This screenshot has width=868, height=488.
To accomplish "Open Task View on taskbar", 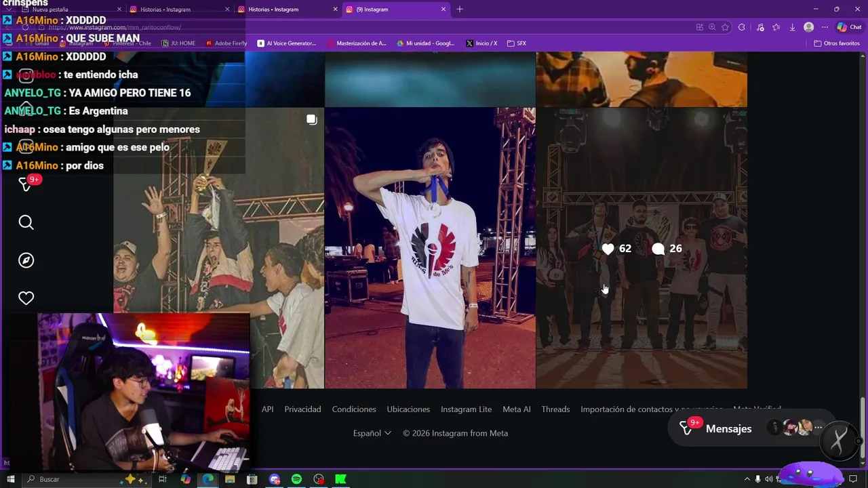I will [163, 479].
